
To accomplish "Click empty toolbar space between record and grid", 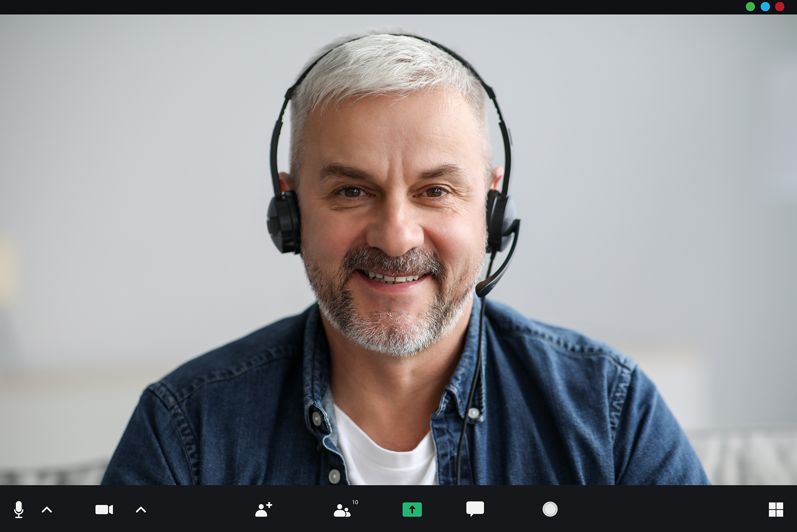I will coord(662,509).
